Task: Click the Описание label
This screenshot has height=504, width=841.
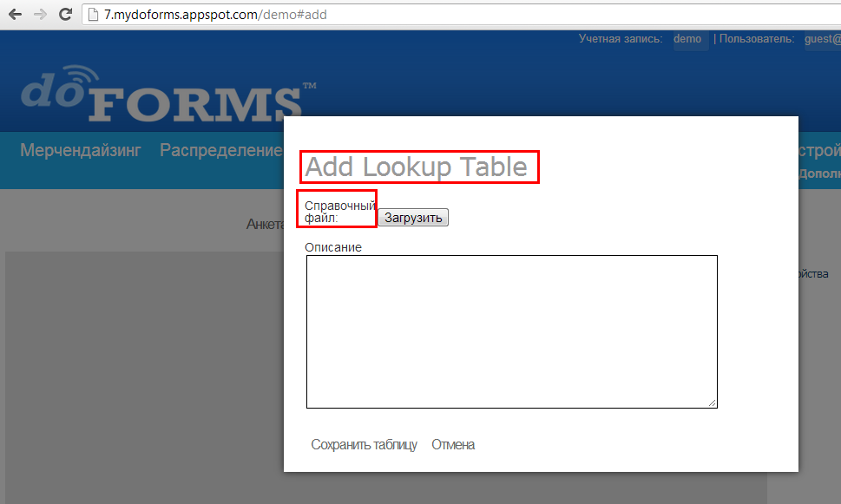Action: click(x=333, y=247)
